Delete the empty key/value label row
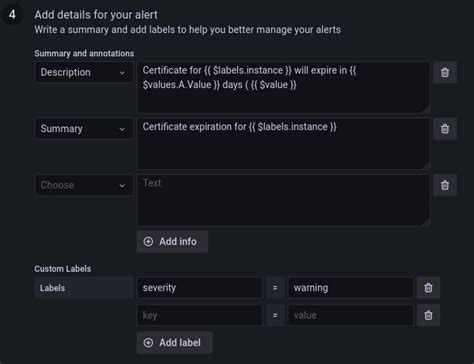The image size is (474, 364). tap(428, 315)
